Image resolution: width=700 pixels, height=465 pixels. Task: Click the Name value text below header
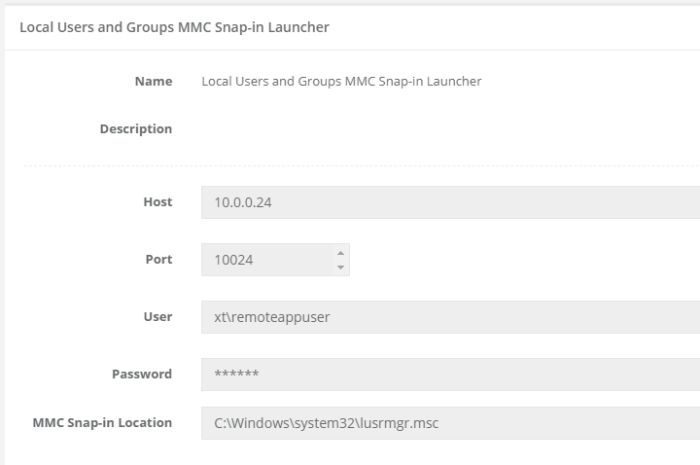[341, 81]
